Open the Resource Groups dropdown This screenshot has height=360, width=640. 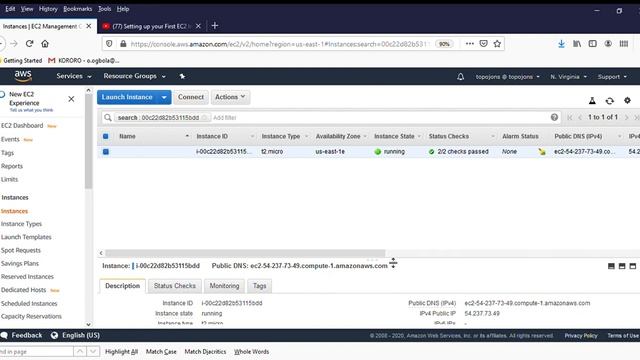coord(134,76)
